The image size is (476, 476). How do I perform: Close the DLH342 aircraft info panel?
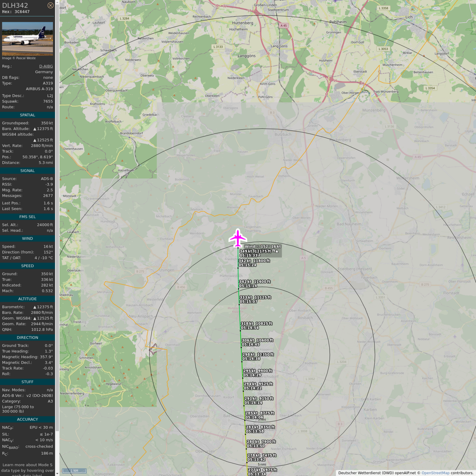point(50,5)
